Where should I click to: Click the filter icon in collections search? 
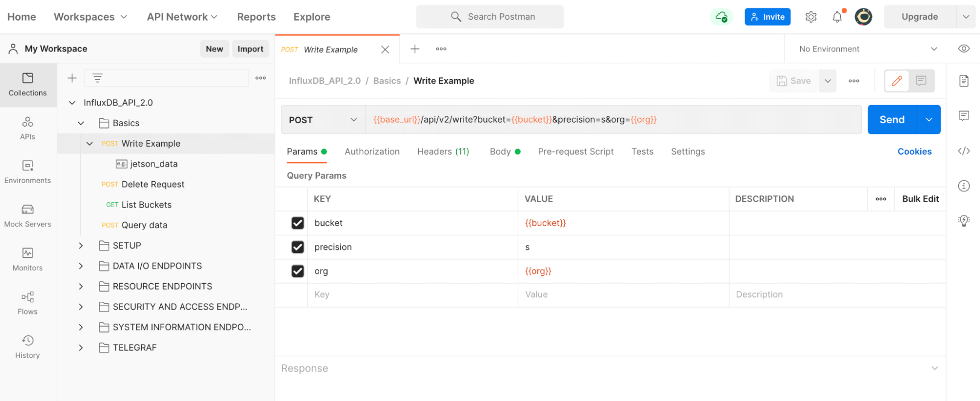coord(98,78)
